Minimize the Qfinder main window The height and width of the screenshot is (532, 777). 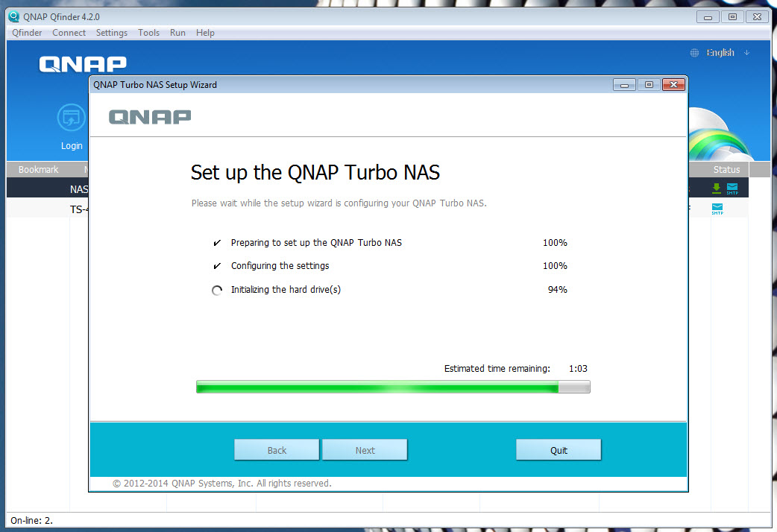point(708,17)
